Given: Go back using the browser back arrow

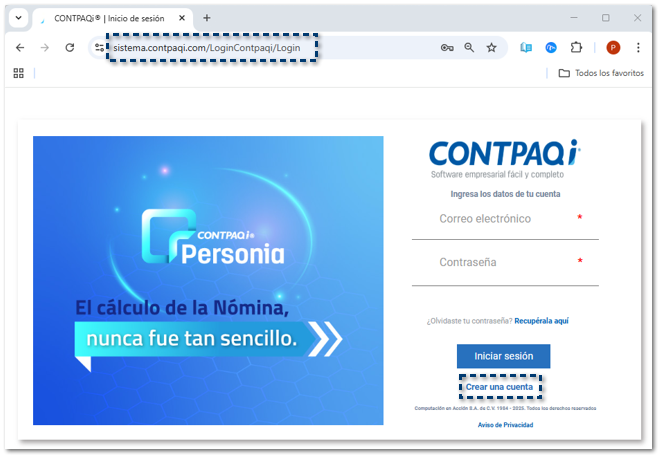Looking at the screenshot, I should click(x=20, y=48).
